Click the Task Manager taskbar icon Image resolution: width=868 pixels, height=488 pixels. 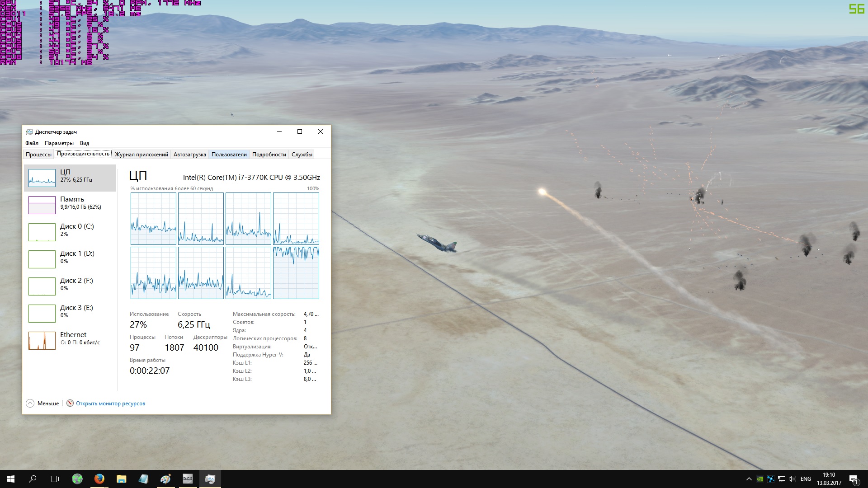tap(210, 479)
